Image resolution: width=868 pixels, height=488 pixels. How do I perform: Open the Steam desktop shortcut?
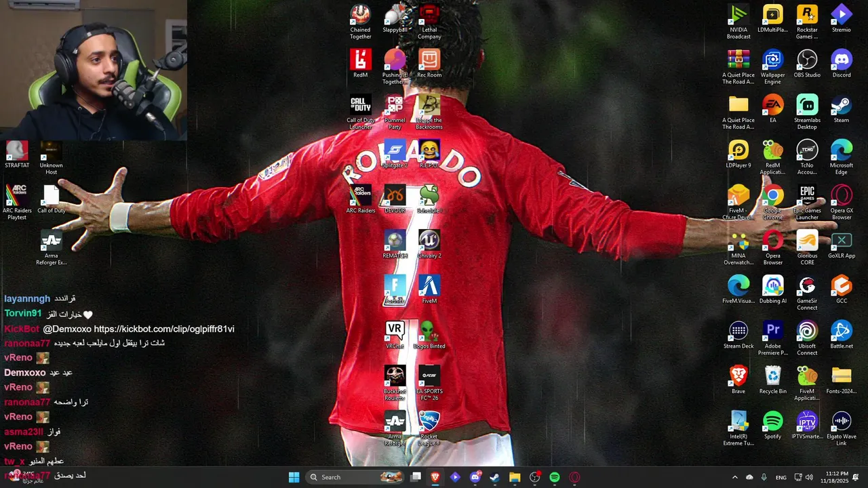click(842, 109)
